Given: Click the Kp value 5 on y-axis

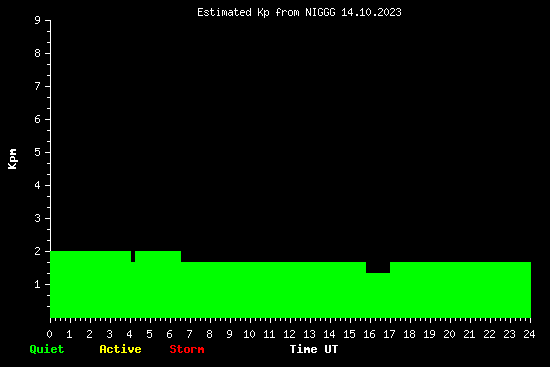Looking at the screenshot, I should tap(38, 152).
